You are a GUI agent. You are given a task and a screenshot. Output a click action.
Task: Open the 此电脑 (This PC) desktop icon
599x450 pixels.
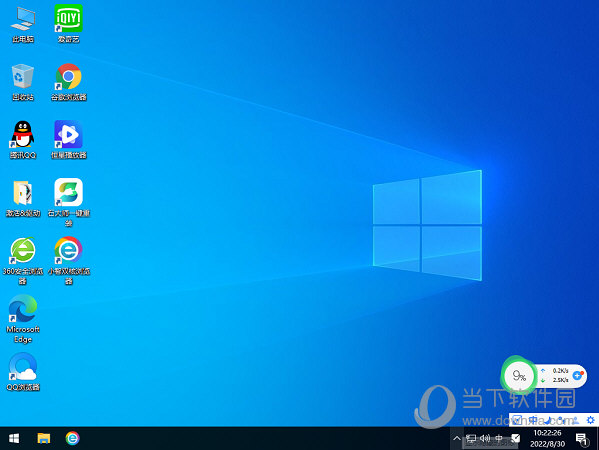click(x=23, y=24)
